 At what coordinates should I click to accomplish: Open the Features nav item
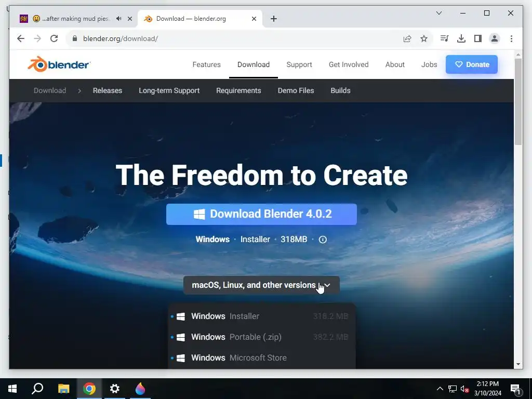pyautogui.click(x=206, y=64)
